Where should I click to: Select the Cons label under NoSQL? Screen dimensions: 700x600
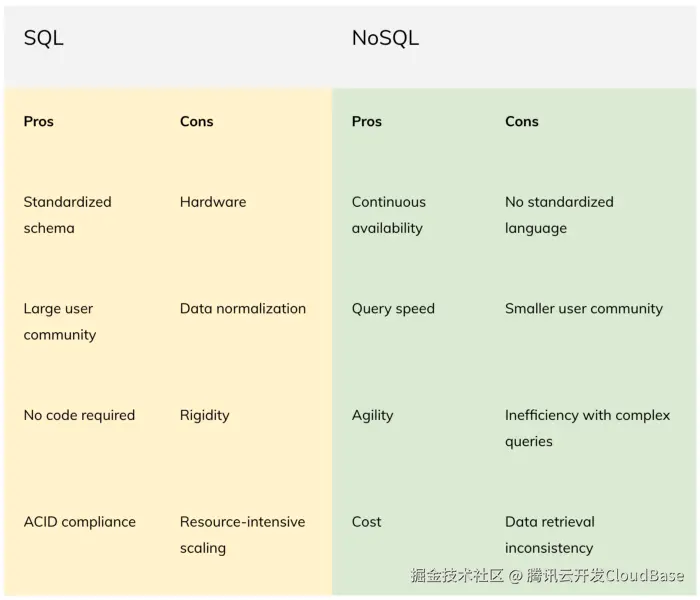522,121
